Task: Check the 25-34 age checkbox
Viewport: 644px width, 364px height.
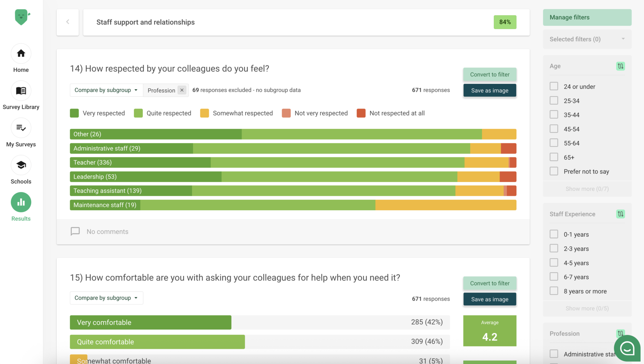Action: tap(554, 100)
